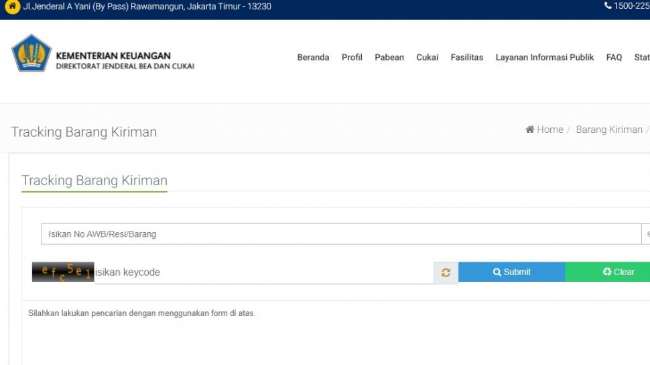This screenshot has height=365, width=650.
Task: Open the Beranda menu
Action: tap(313, 57)
